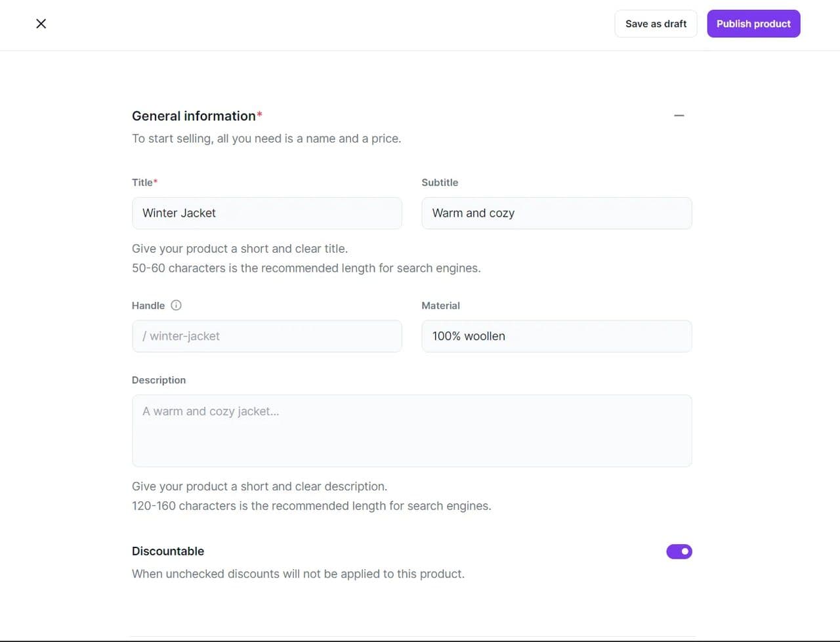Click the Subtitle field label
Image resolution: width=840 pixels, height=642 pixels.
pyautogui.click(x=440, y=182)
